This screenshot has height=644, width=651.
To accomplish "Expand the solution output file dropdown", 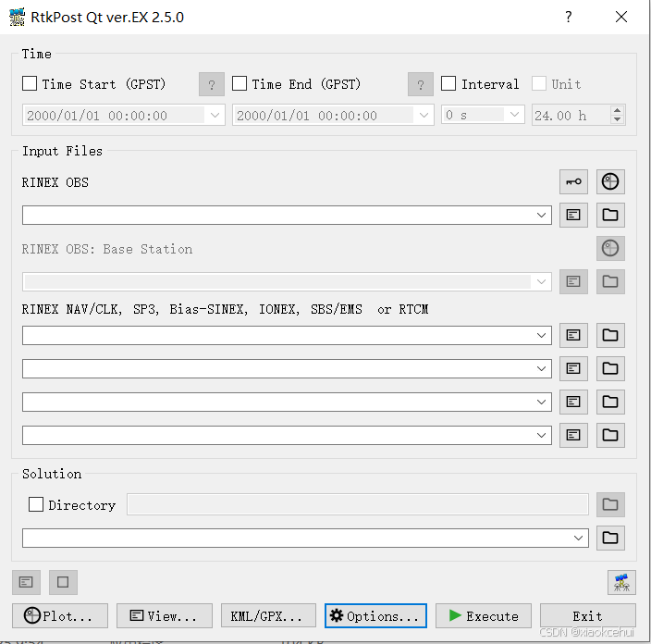I will pyautogui.click(x=578, y=538).
